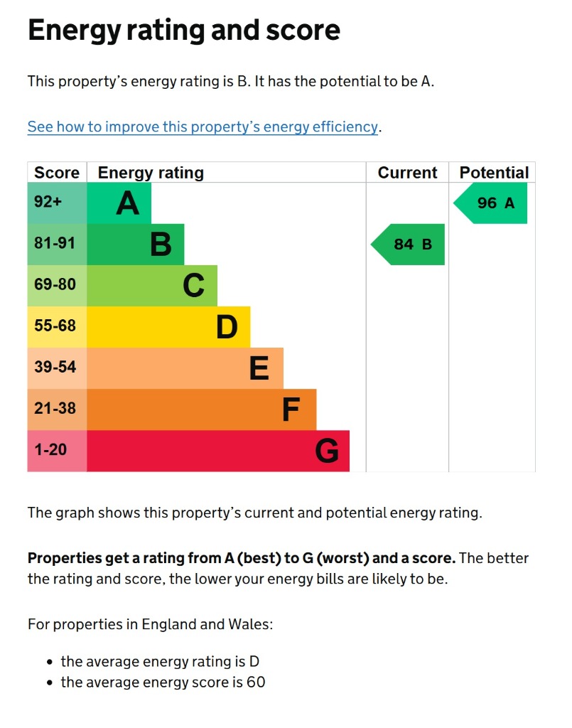
Task: Click the Current column header
Action: coord(407,173)
